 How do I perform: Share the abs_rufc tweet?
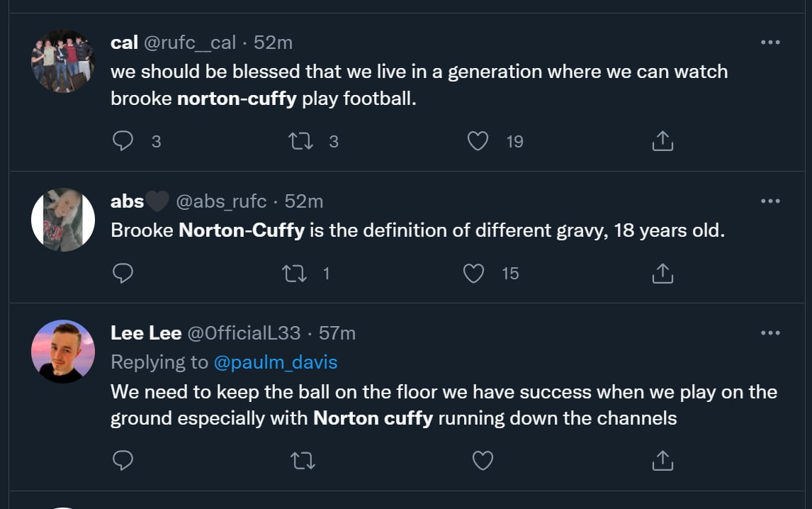pyautogui.click(x=662, y=273)
